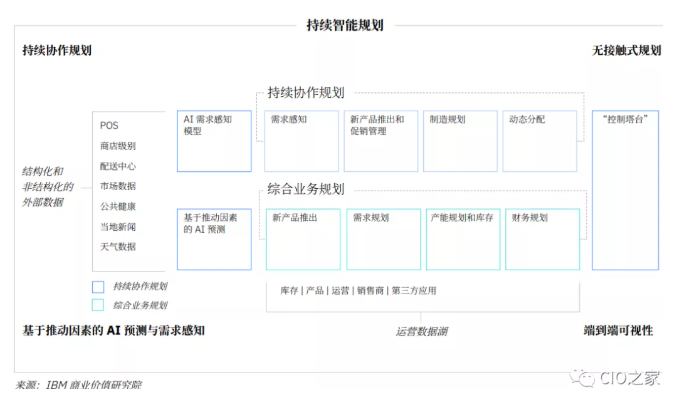
Task: Click the 配送中心 list entry
Action: (118, 166)
